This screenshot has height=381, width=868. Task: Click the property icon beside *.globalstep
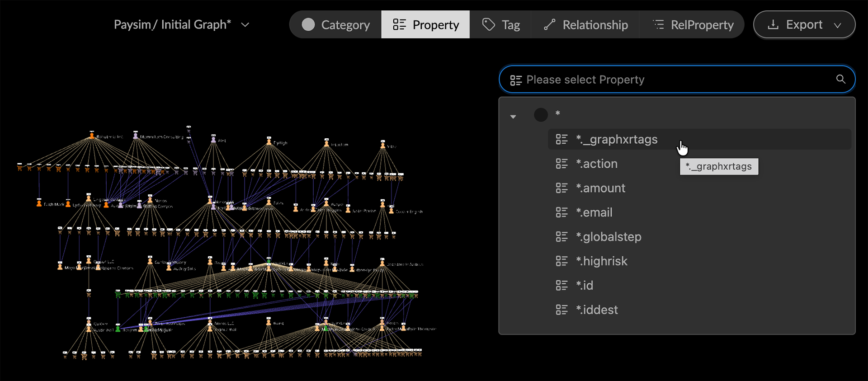561,237
